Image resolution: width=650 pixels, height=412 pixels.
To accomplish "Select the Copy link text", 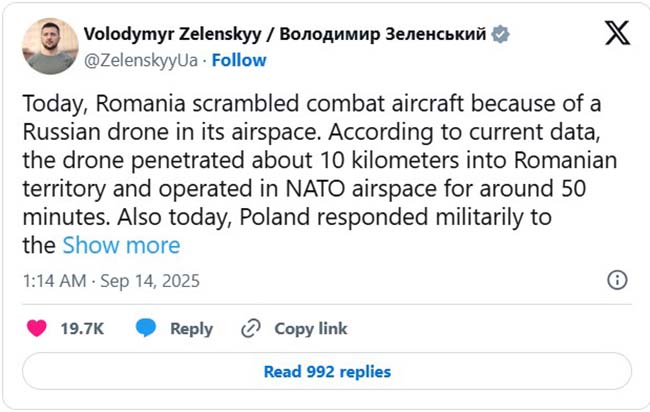I will point(311,328).
